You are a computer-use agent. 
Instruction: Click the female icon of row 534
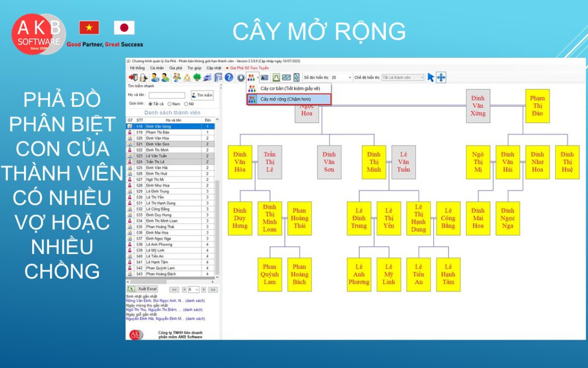coord(130,221)
